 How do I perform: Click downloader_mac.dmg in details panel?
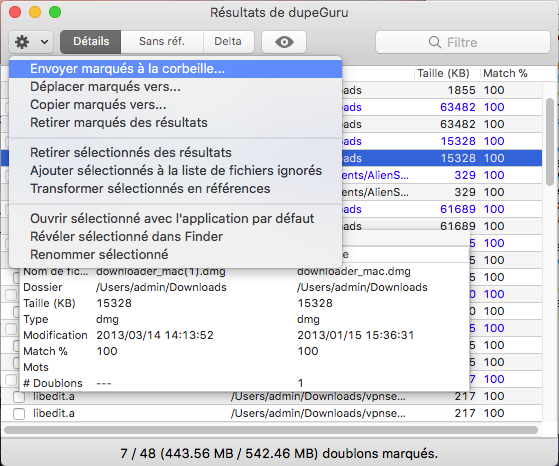(354, 272)
